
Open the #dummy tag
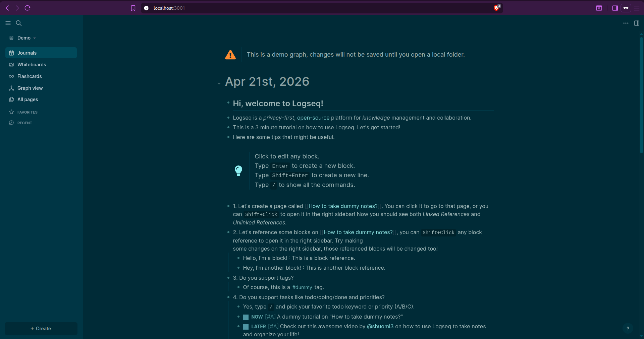point(302,287)
